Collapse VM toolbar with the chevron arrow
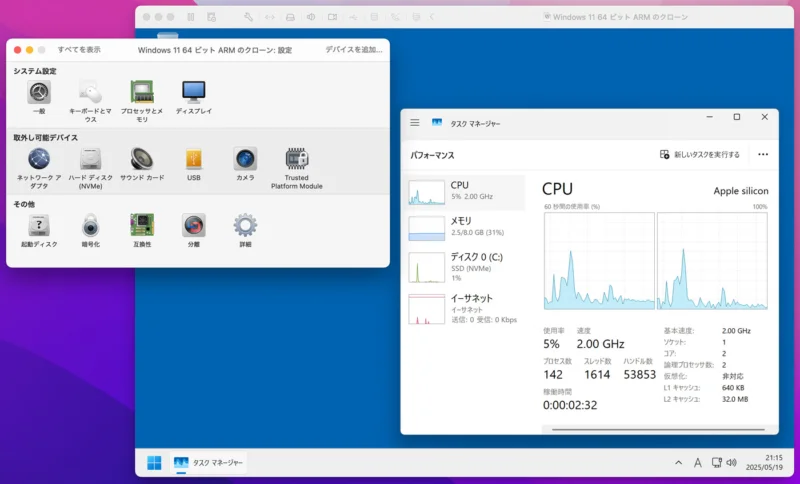This screenshot has width=800, height=484. 432,17
